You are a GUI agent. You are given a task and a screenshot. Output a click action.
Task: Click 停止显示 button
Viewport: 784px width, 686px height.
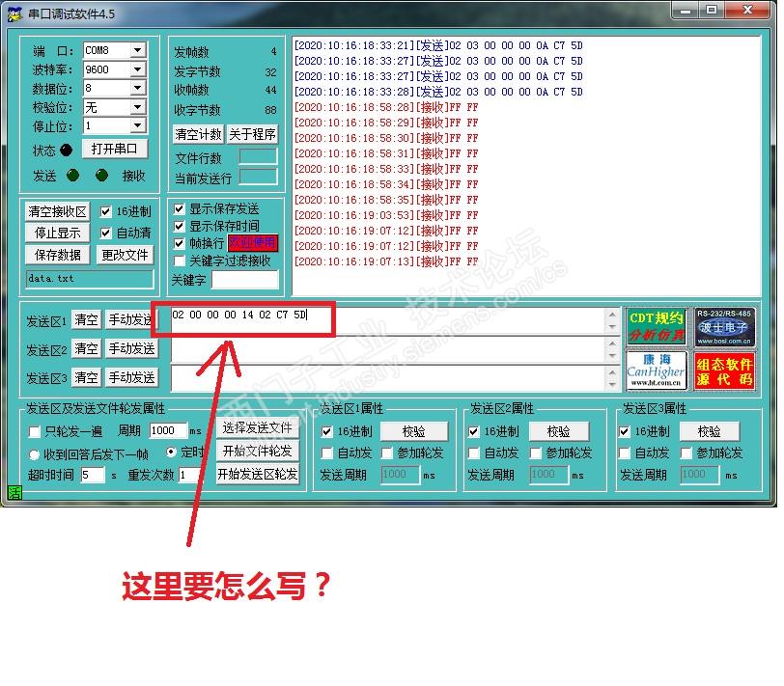(58, 233)
